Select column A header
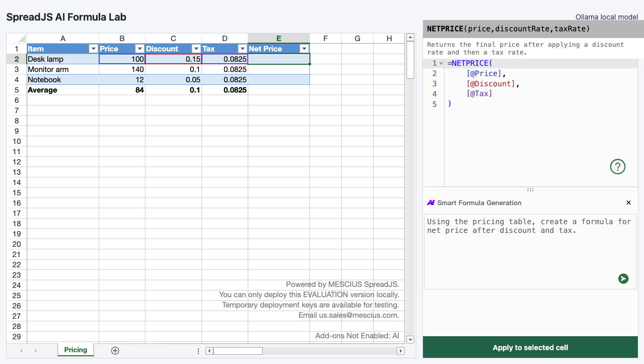Viewport: 644px width, 364px height. tap(63, 39)
